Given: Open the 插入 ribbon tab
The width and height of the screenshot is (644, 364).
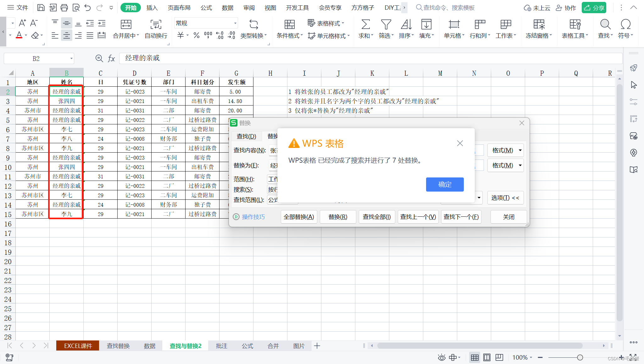Looking at the screenshot, I should (152, 8).
